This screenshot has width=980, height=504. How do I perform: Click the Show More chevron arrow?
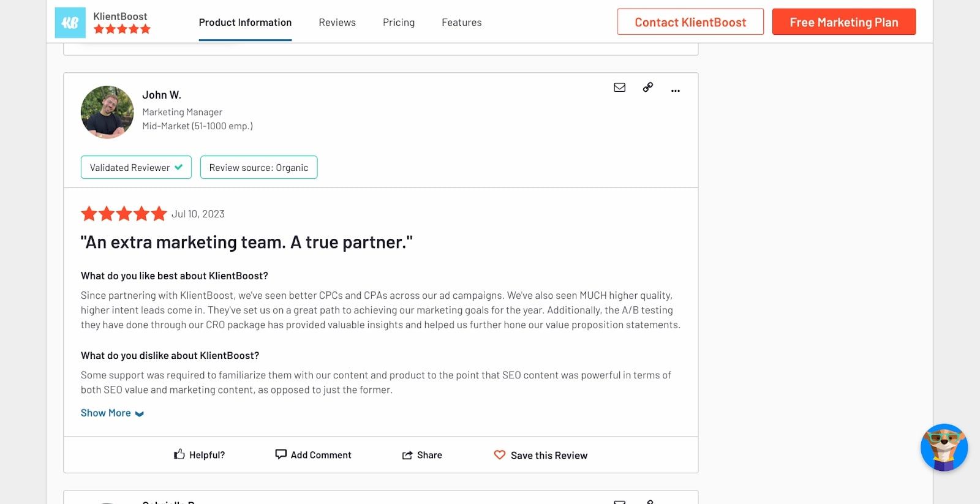pos(139,413)
